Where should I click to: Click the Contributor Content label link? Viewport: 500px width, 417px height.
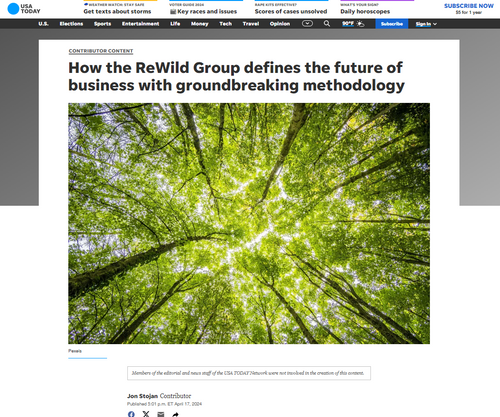[101, 51]
